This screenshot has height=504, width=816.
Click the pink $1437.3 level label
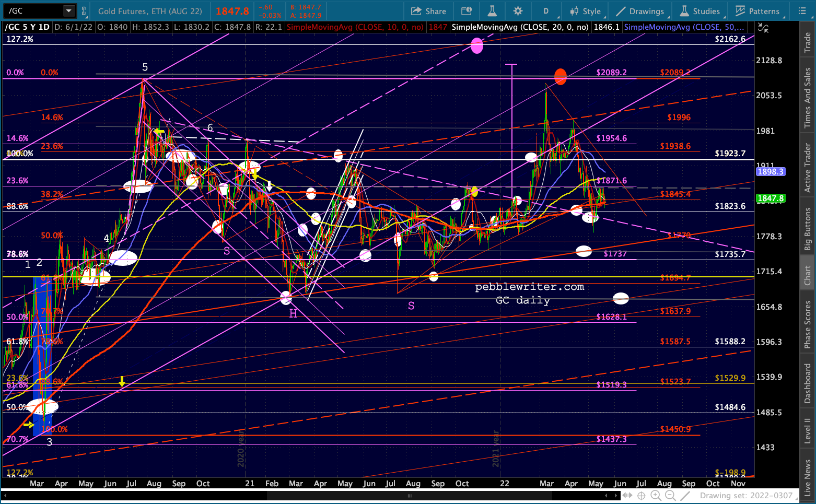click(612, 439)
